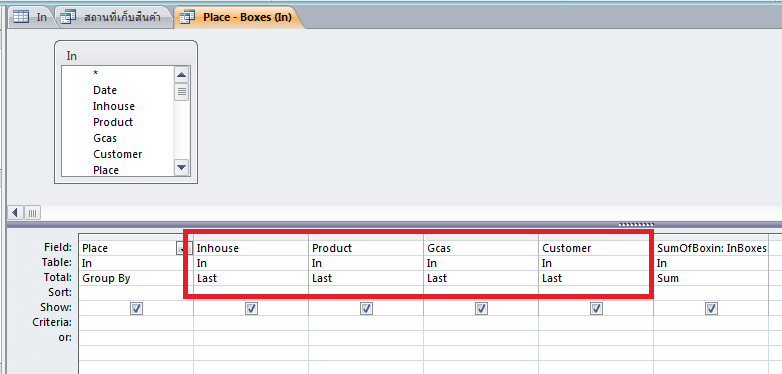
Task: Uncheck Show checkbox for Inhouse column
Action: pyautogui.click(x=251, y=309)
